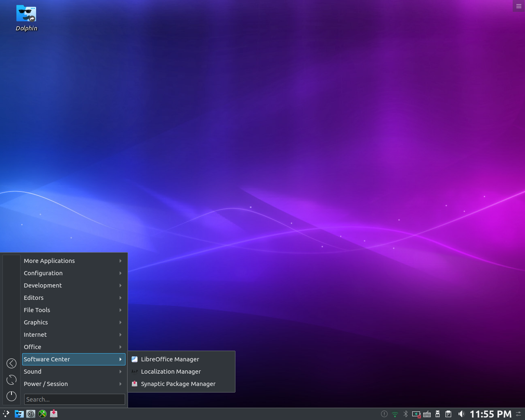Open the notifications tray icon

pyautogui.click(x=384, y=414)
